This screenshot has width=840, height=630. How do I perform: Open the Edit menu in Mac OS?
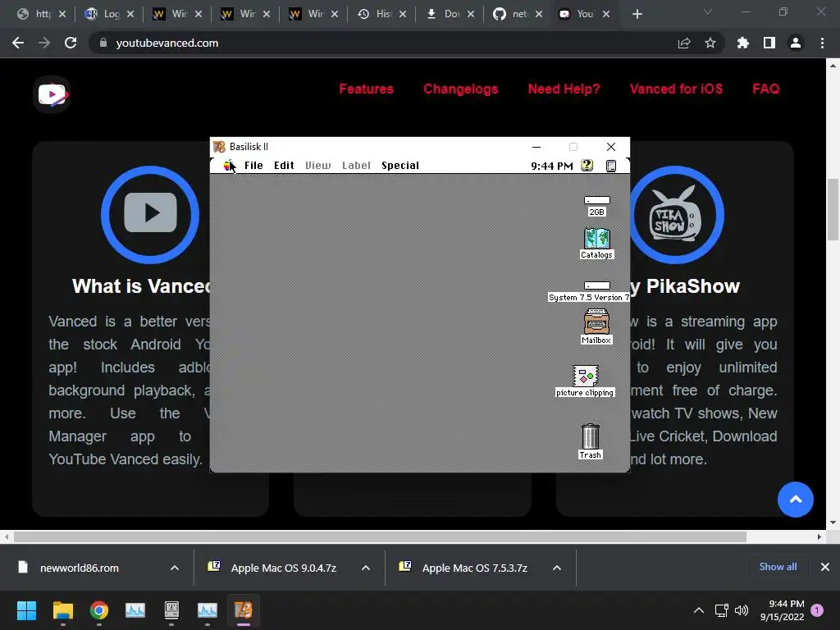point(284,166)
